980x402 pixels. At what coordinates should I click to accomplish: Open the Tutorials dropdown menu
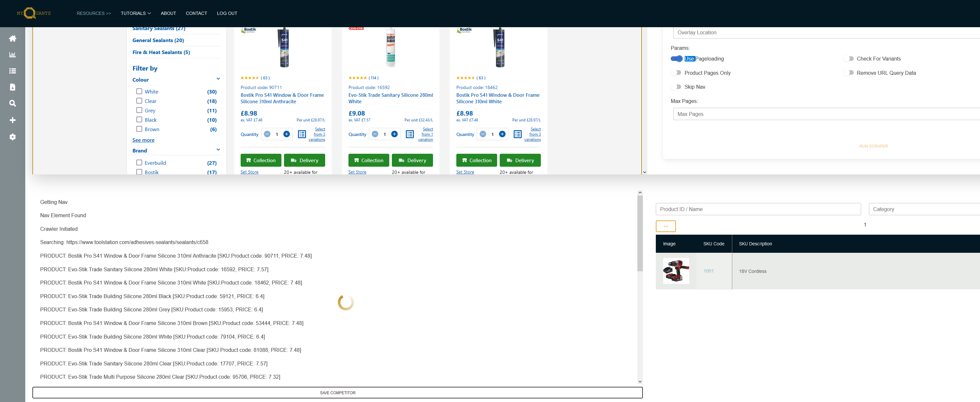coord(136,13)
